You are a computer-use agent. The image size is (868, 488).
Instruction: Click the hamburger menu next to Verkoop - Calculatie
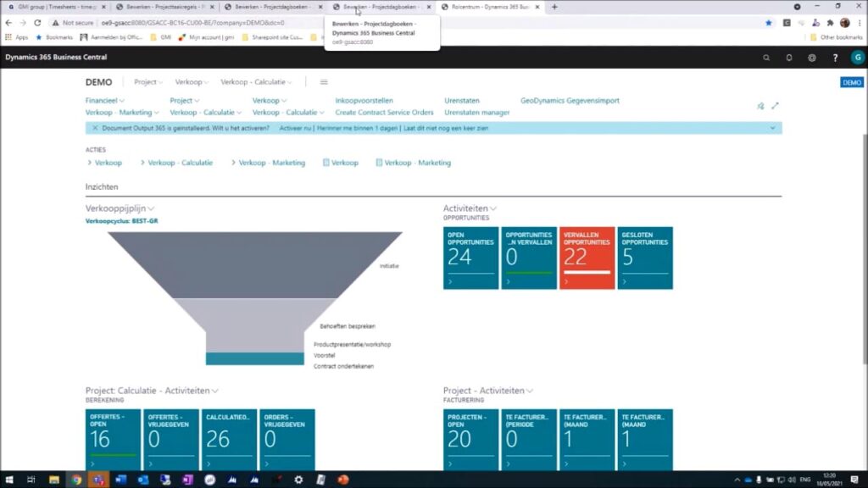click(324, 82)
